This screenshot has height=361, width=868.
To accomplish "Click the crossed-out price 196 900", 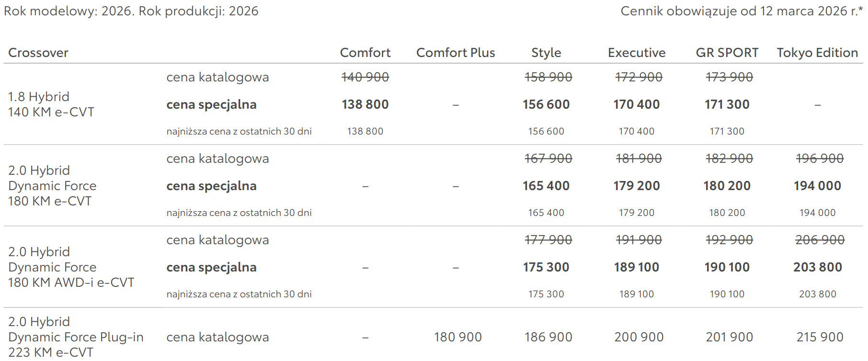I will pyautogui.click(x=820, y=158).
